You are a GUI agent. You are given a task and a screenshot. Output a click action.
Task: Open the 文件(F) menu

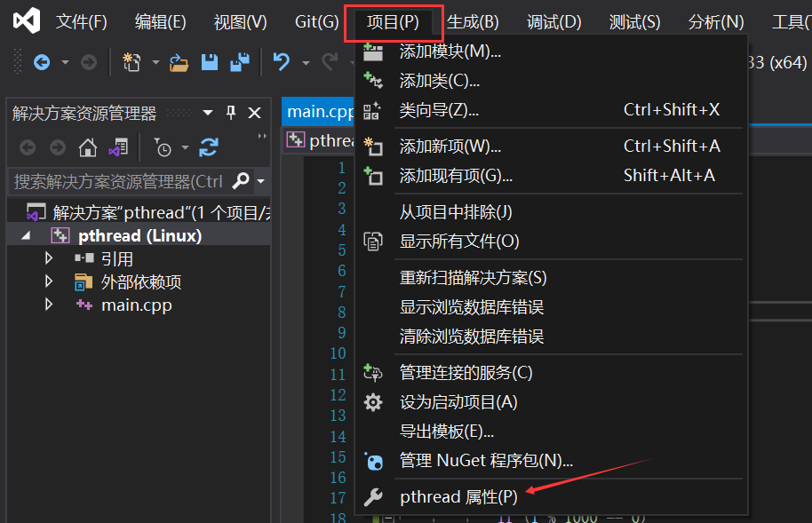pos(82,21)
